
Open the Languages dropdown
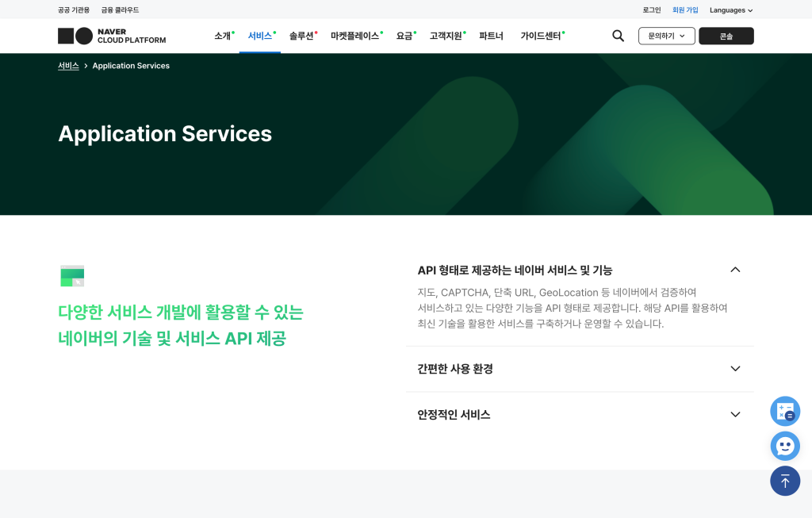[x=730, y=10]
